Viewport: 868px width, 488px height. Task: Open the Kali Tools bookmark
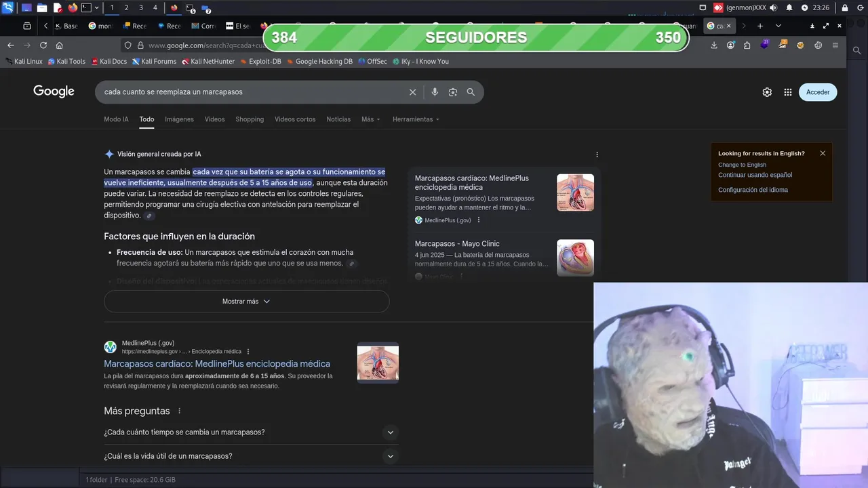pos(66,61)
